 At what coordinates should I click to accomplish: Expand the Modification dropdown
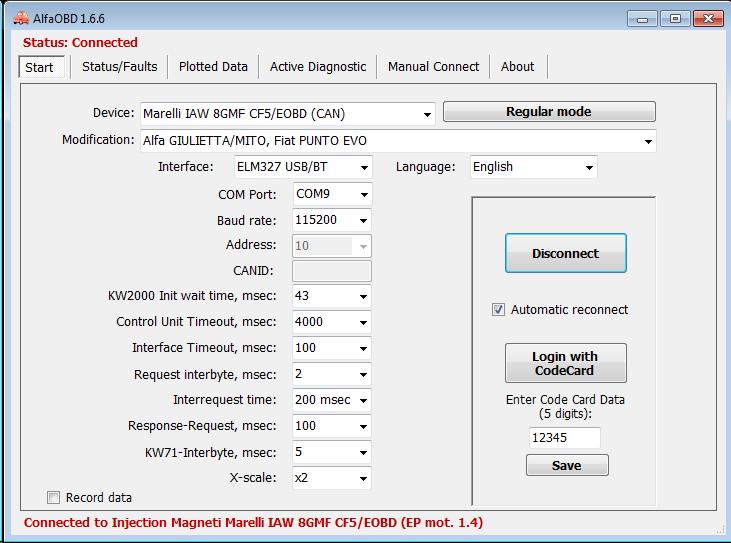click(x=648, y=141)
